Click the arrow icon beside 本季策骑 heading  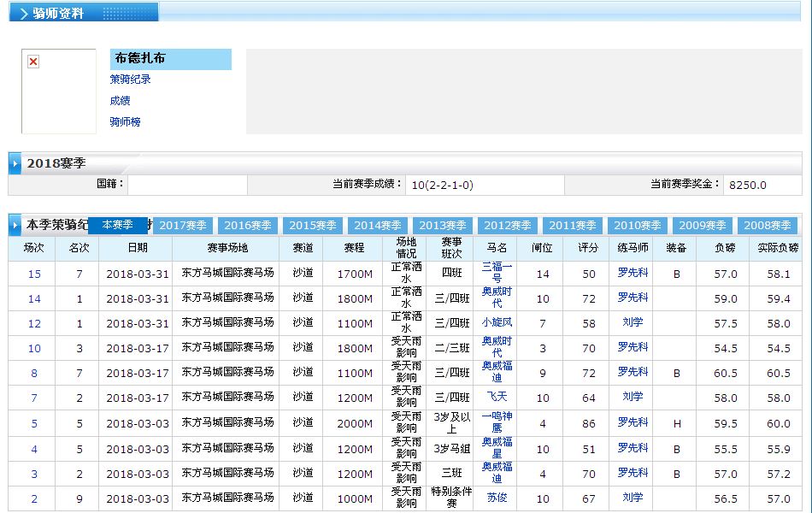click(x=16, y=226)
